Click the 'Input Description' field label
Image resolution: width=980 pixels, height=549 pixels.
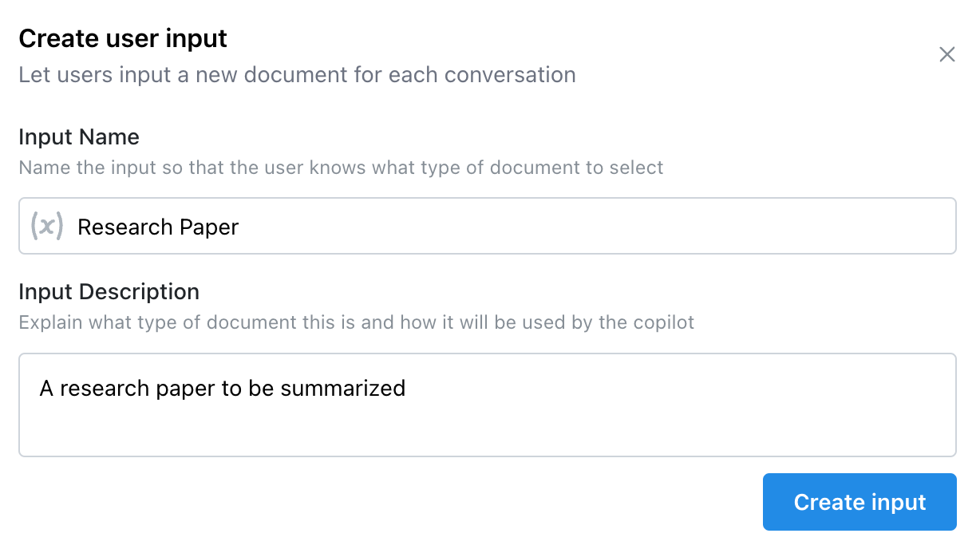pos(109,292)
